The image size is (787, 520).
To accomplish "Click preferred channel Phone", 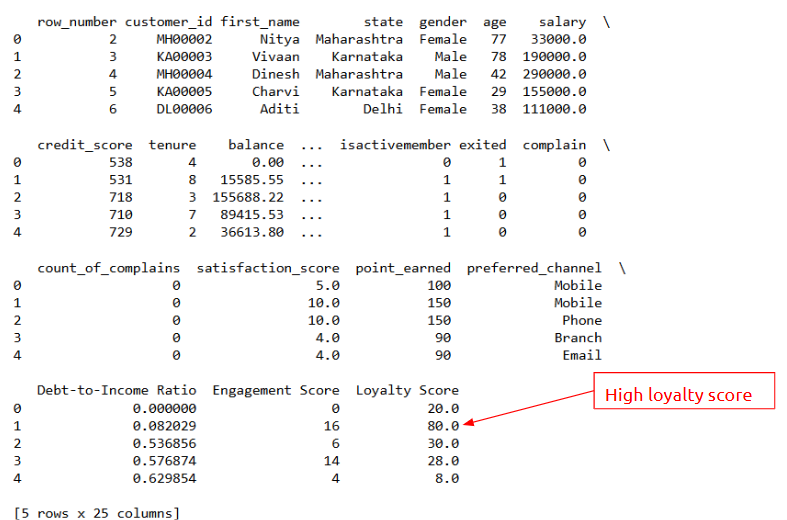I will click(x=582, y=321).
